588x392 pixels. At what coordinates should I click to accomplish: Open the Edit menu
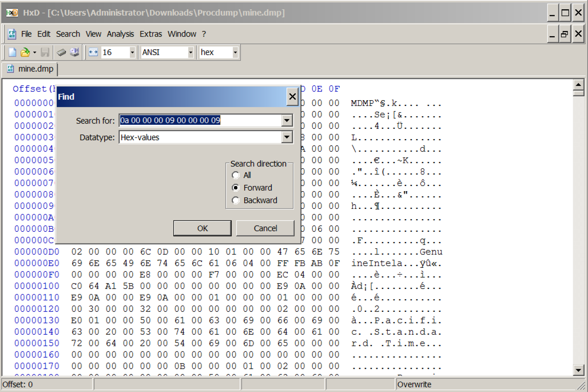43,34
